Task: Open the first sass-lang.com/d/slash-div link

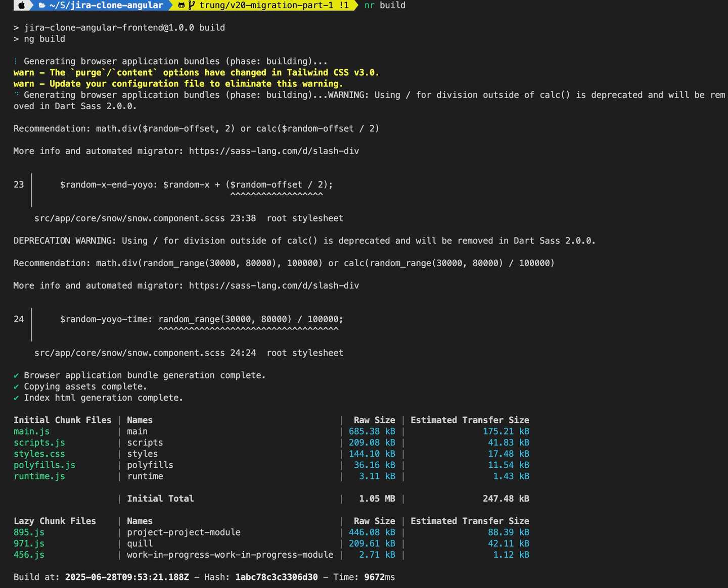Action: click(x=274, y=151)
